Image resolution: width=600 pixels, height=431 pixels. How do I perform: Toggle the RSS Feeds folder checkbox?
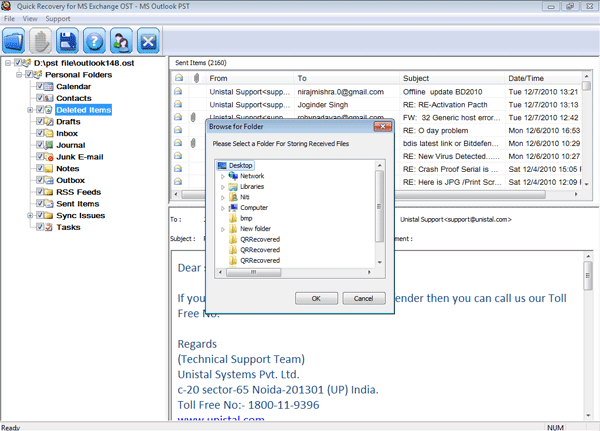40,192
